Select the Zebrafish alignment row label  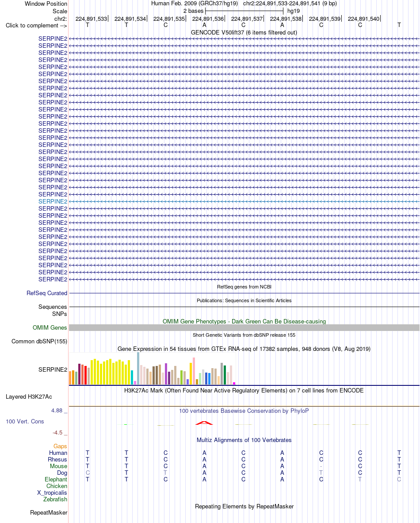[55, 499]
